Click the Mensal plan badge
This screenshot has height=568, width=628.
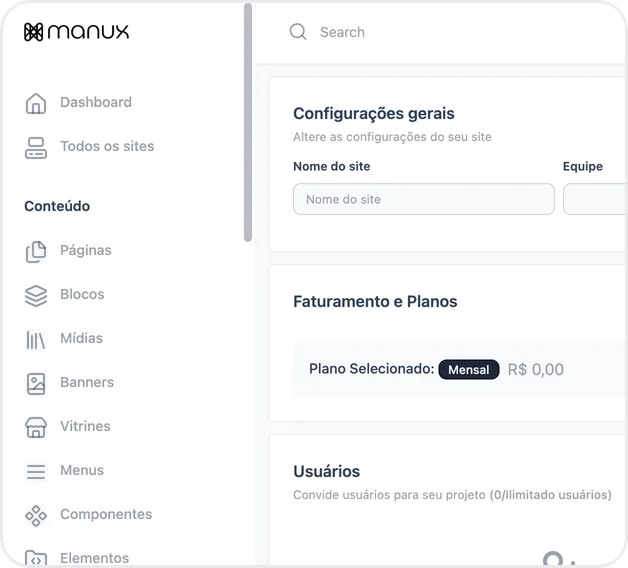tap(468, 370)
